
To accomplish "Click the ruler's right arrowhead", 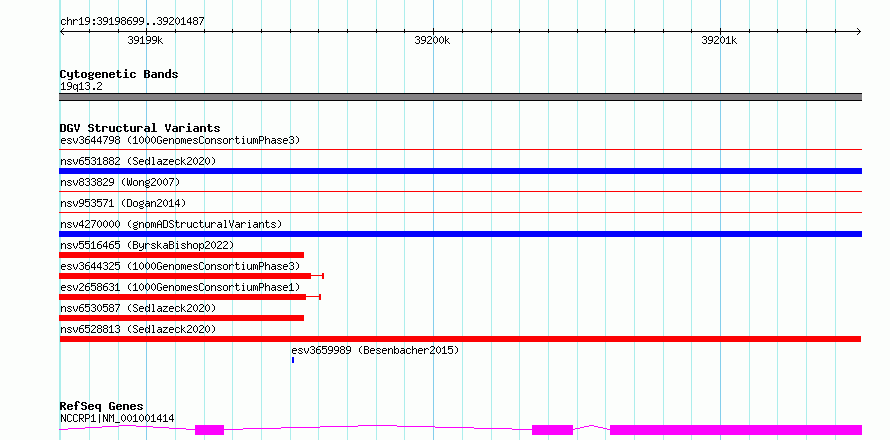I will point(859,31).
